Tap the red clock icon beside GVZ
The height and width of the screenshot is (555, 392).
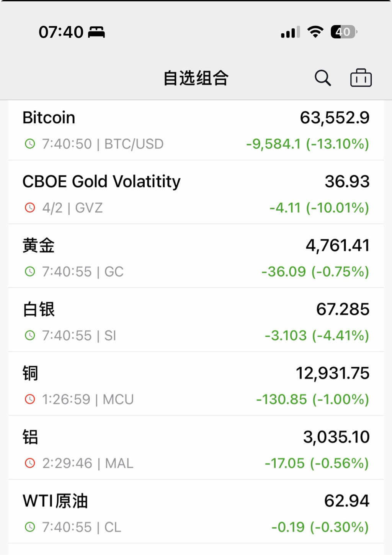point(30,208)
